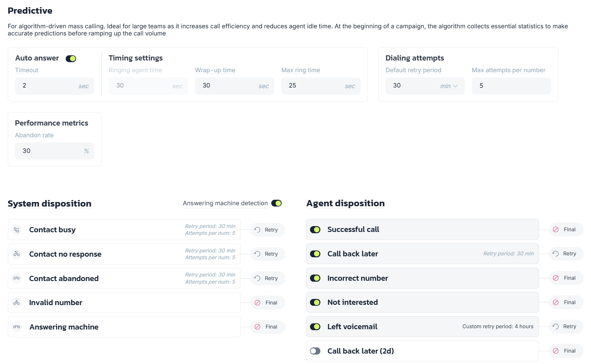Click the Final prohibited icon for Successful call
Screen dimensions: 591x364
point(556,230)
